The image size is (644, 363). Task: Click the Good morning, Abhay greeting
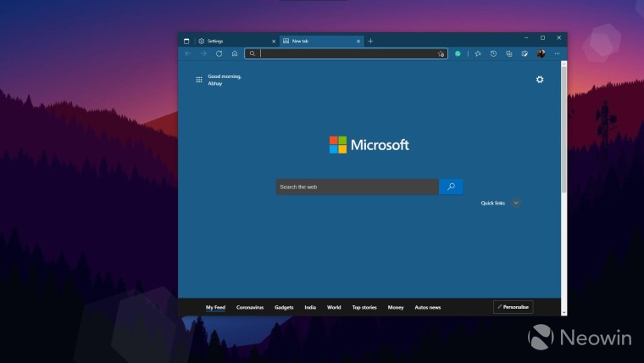(x=225, y=80)
